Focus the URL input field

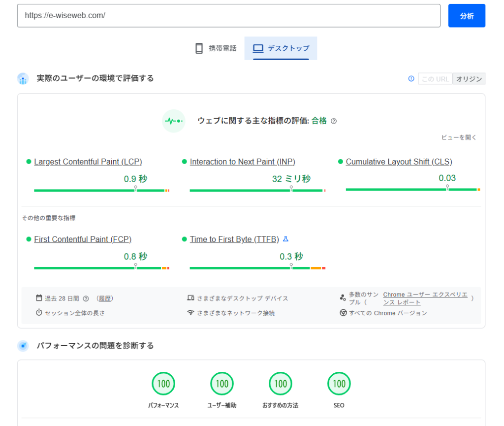(x=228, y=16)
